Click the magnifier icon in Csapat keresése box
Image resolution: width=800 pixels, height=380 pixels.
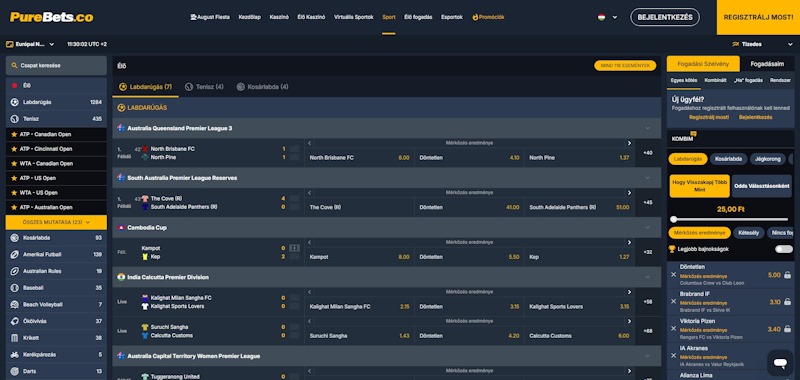coord(14,66)
